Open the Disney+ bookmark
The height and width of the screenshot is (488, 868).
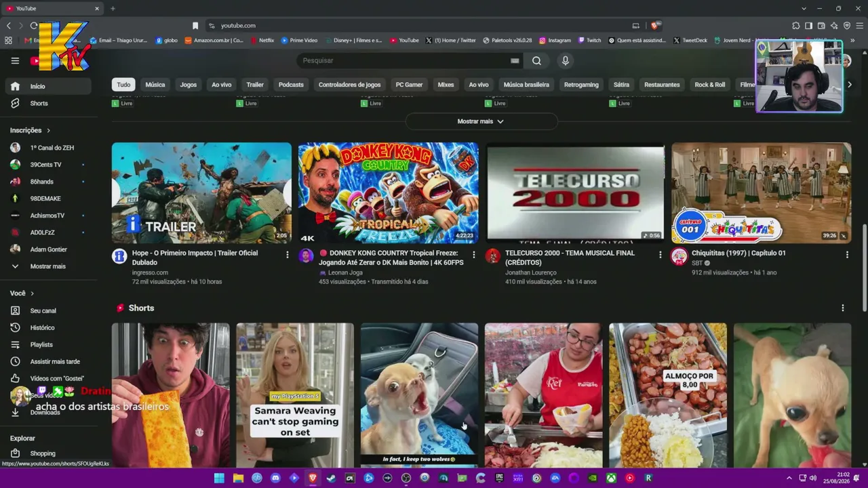[x=353, y=40]
